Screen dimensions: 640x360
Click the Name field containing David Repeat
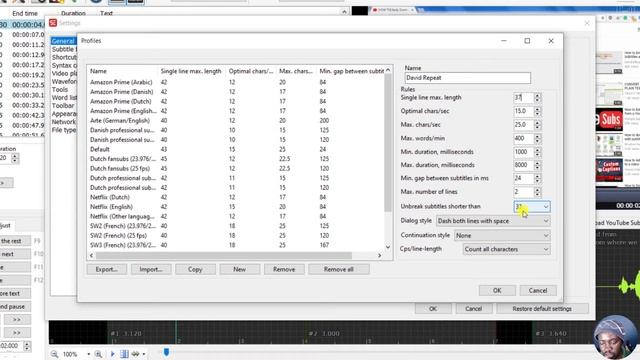(468, 78)
